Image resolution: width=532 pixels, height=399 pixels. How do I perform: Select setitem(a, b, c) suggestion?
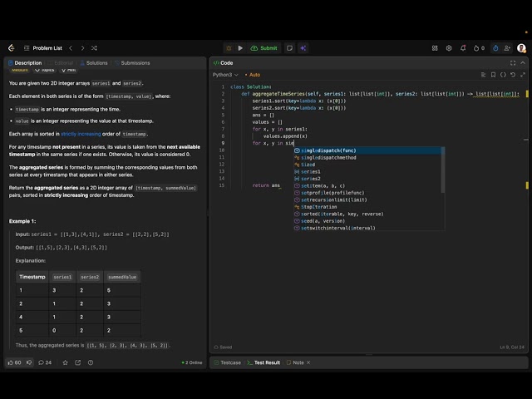pos(367,185)
